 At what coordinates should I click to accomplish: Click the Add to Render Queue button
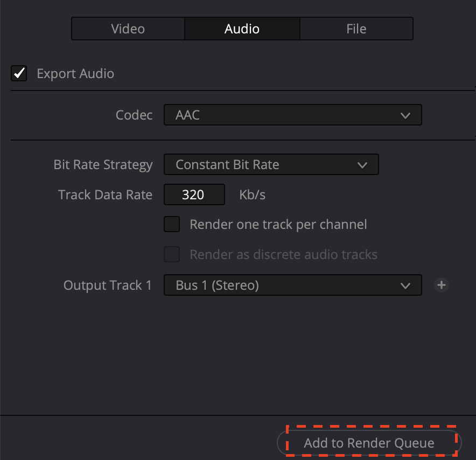pos(369,443)
